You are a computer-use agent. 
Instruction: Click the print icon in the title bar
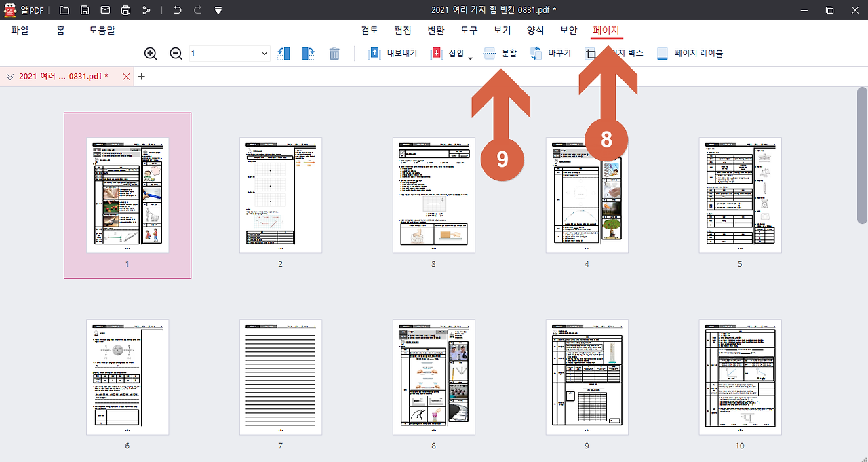tap(125, 9)
